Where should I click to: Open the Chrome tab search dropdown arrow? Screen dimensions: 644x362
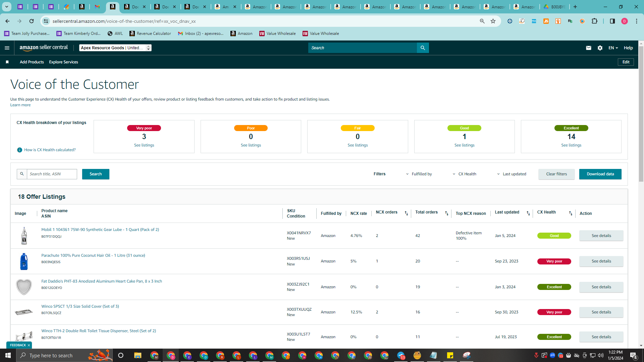(x=6, y=7)
